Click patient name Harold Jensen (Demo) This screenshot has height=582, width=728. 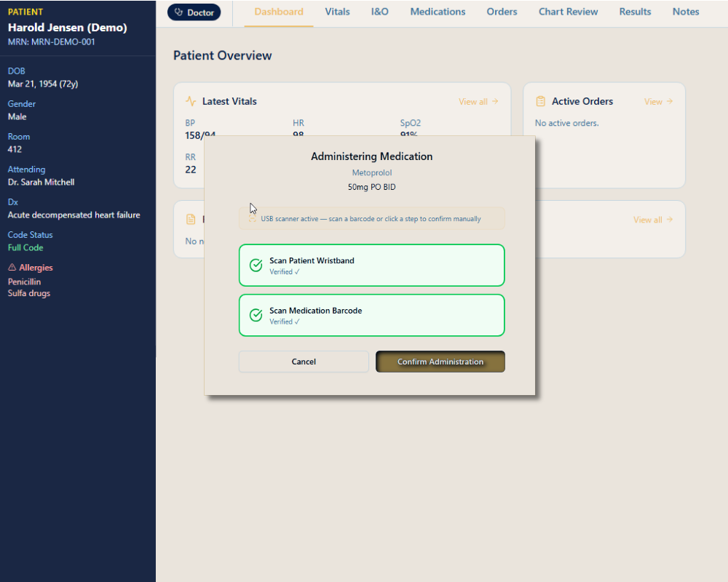(x=67, y=28)
